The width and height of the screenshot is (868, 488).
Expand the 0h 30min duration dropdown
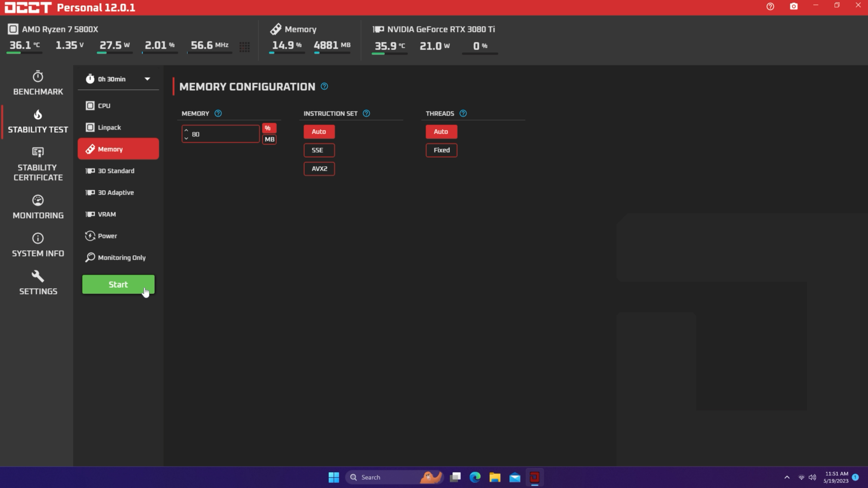click(x=147, y=79)
